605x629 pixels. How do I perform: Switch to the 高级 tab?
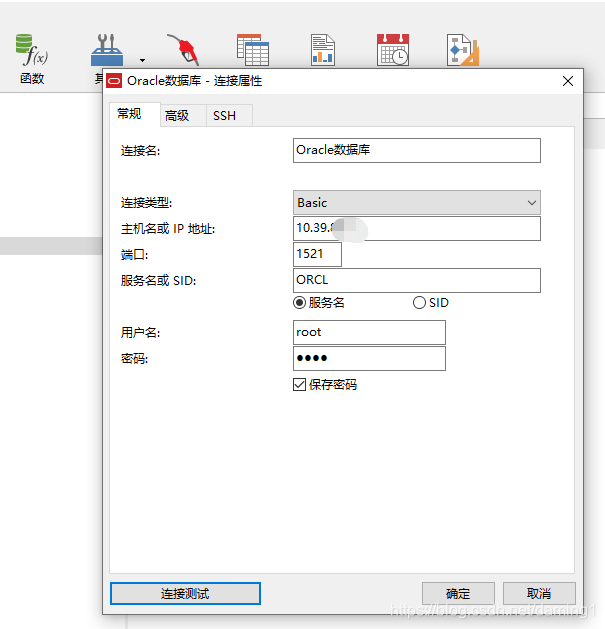coord(183,116)
